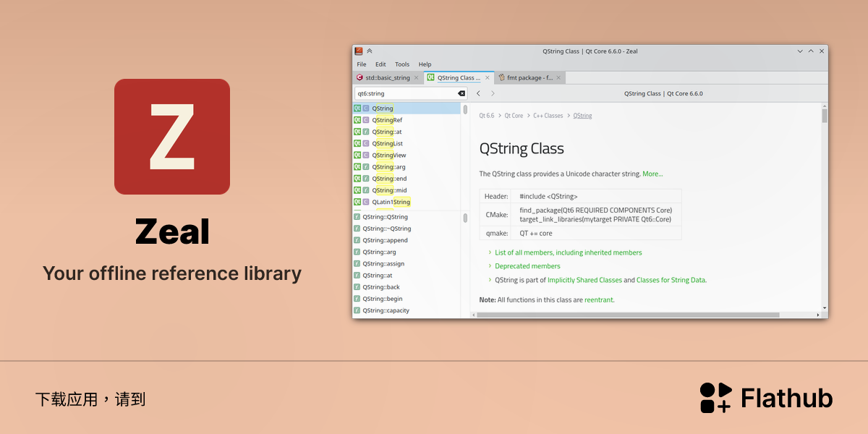The height and width of the screenshot is (434, 868).
Task: Open QString::append in member list
Action: coord(385,240)
